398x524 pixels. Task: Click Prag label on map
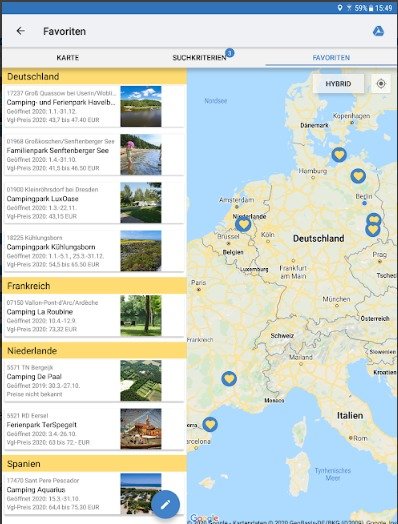[x=379, y=255]
